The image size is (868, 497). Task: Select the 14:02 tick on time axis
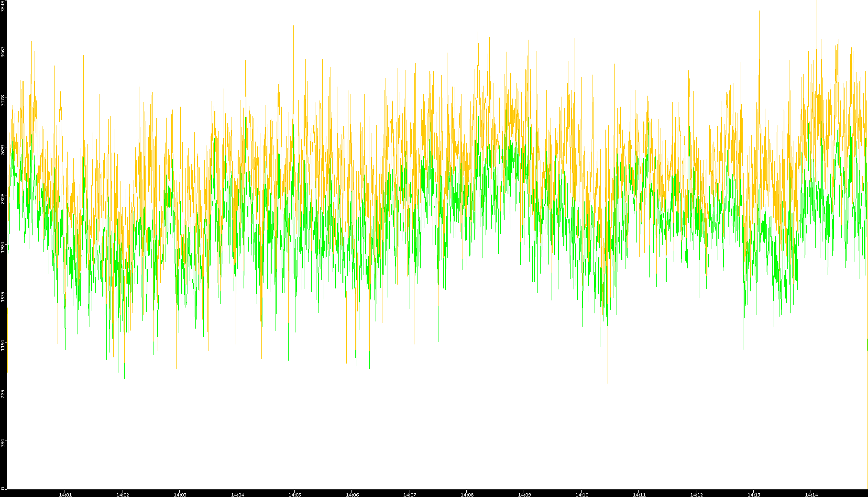tap(122, 495)
